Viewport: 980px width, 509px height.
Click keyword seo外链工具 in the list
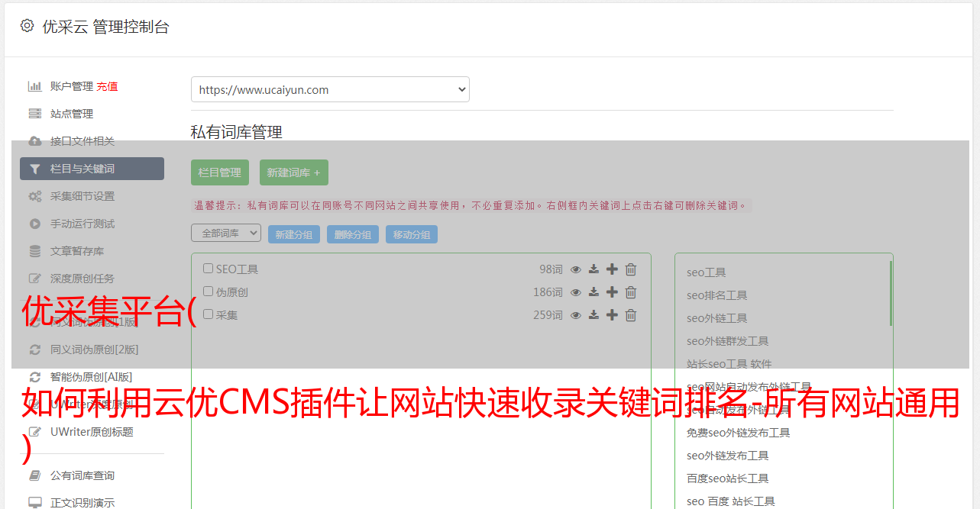pos(717,318)
